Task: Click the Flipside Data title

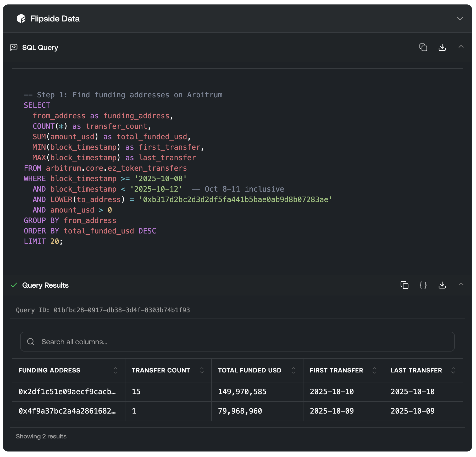Action: coord(55,19)
